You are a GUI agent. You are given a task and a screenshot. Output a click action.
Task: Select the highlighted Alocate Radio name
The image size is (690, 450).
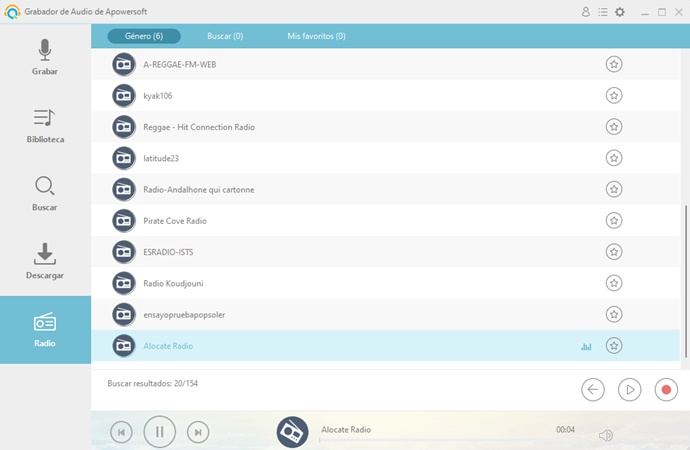click(x=168, y=346)
